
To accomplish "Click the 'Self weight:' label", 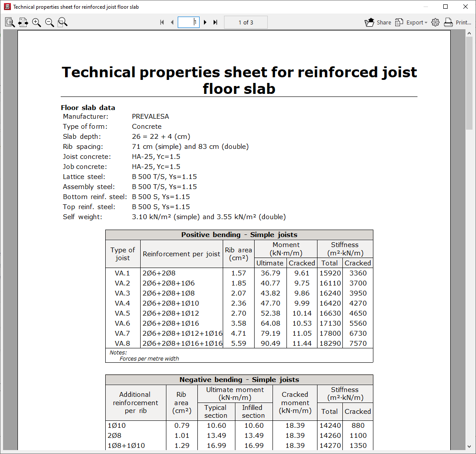I will point(82,217).
